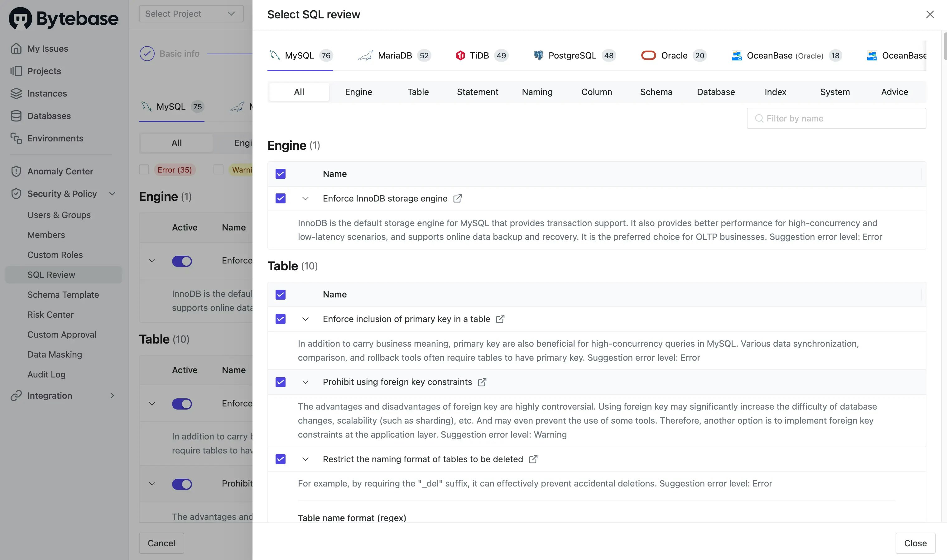The height and width of the screenshot is (560, 947).
Task: Select the MariaDB database tab icon
Action: pos(365,55)
